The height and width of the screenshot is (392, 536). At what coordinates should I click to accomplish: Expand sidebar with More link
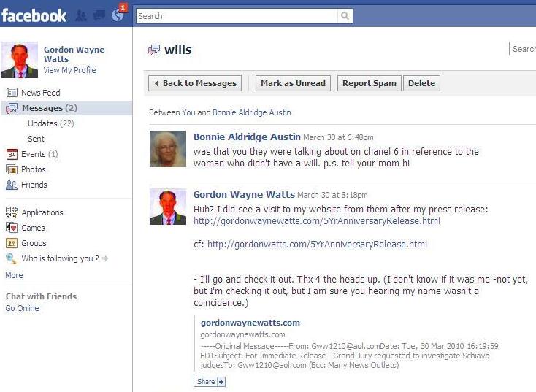14,275
